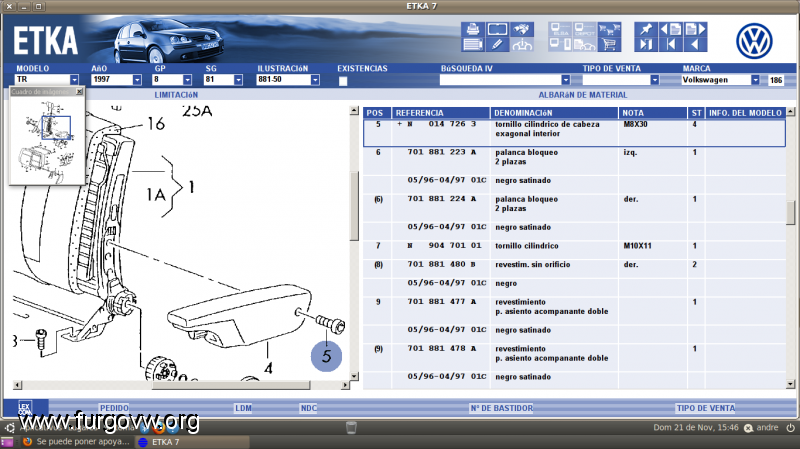Click the document and car icon

pyautogui.click(x=585, y=45)
